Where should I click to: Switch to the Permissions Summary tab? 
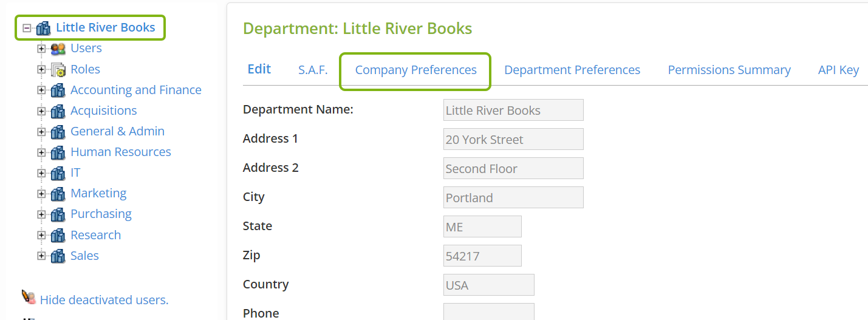click(x=730, y=70)
